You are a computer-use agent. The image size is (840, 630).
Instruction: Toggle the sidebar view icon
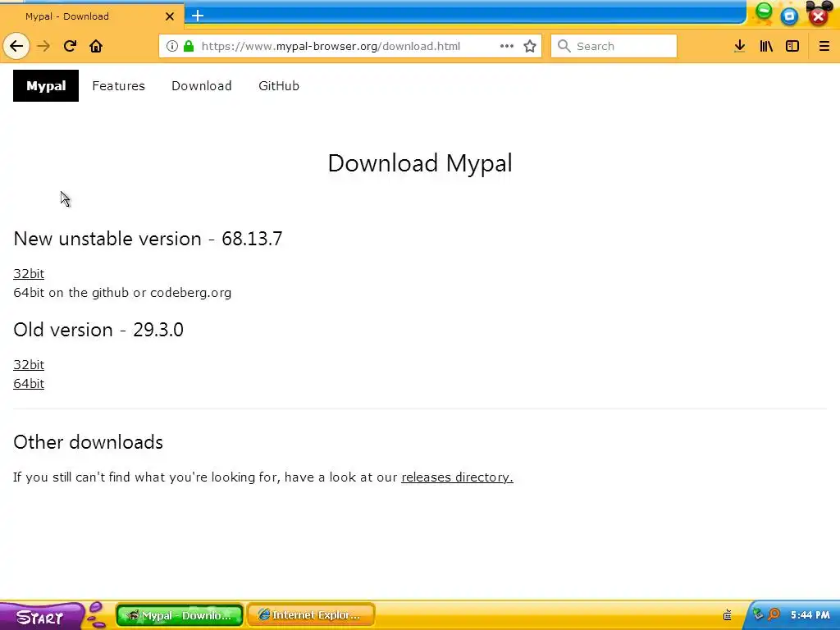pos(792,46)
